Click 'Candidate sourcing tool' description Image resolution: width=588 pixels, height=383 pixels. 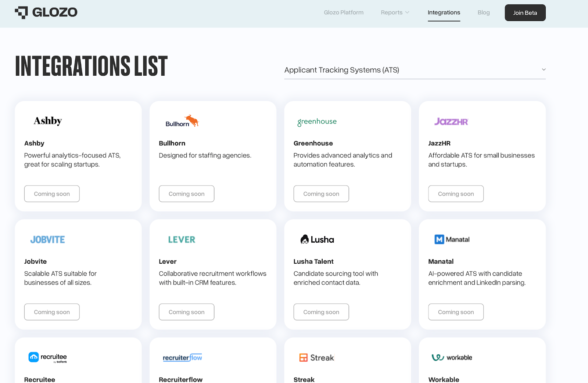[x=336, y=278]
